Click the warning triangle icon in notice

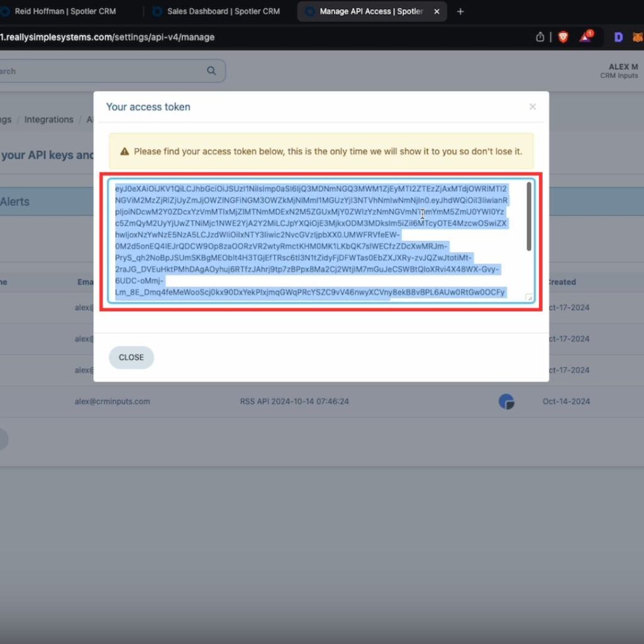click(x=125, y=152)
